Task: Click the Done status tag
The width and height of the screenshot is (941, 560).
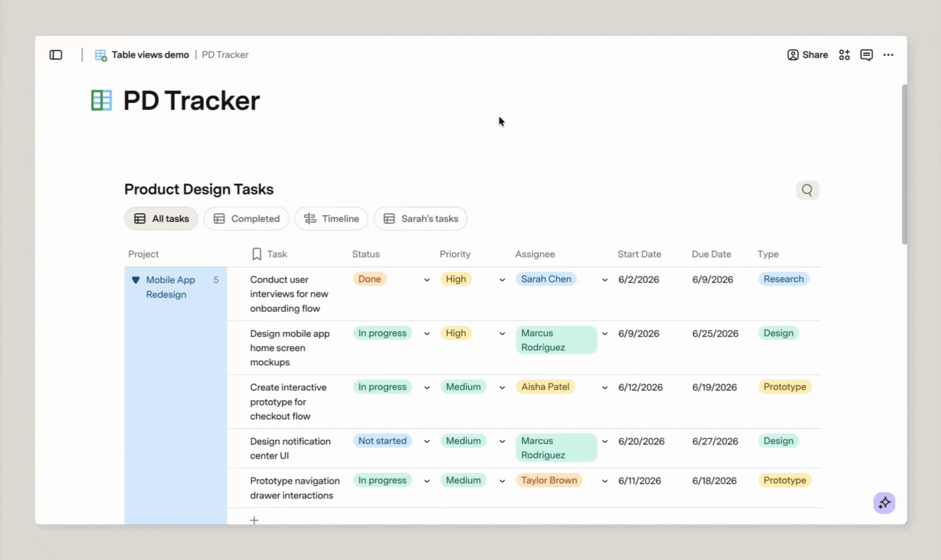Action: tap(370, 279)
